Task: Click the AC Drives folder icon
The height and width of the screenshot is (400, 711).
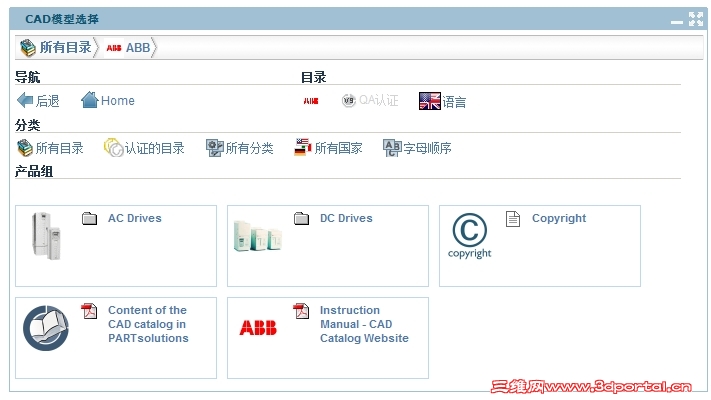Action: [89, 219]
